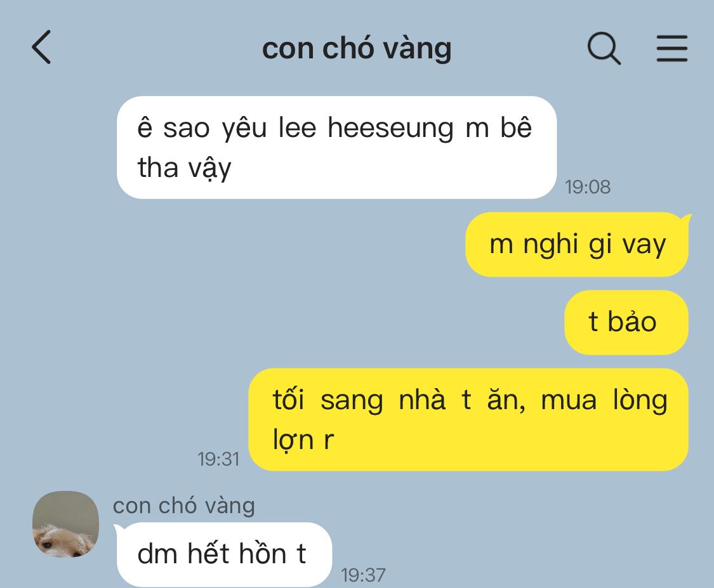Select the bubble ending with 'tha vậy'
Screen dimensions: 714x588
click(336, 147)
